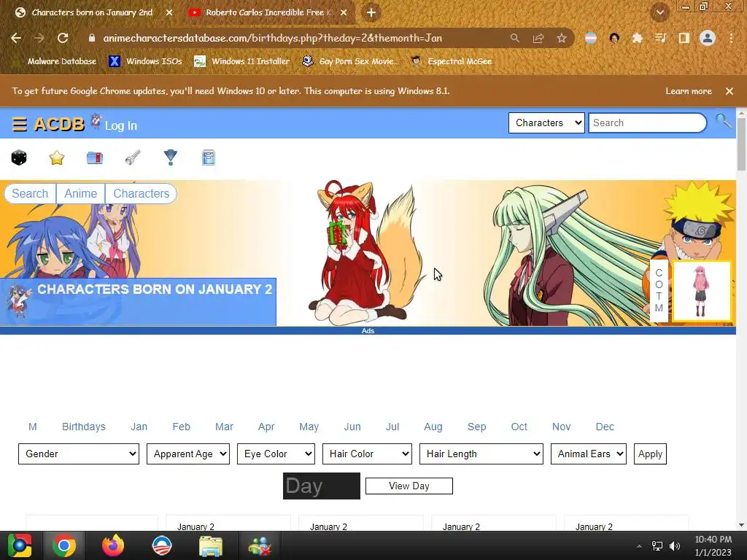Expand the Hair Color dropdown
Viewport: 747px width, 560px height.
[x=367, y=454]
